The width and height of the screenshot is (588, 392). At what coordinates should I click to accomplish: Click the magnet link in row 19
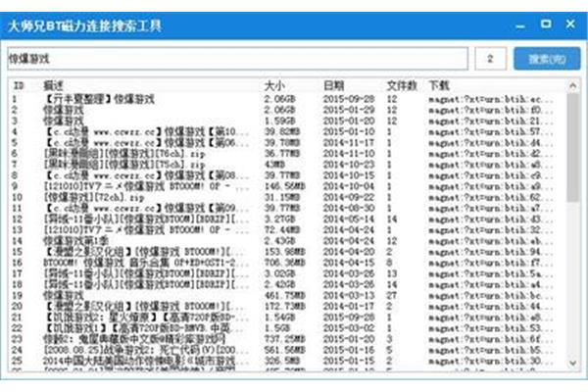(491, 296)
